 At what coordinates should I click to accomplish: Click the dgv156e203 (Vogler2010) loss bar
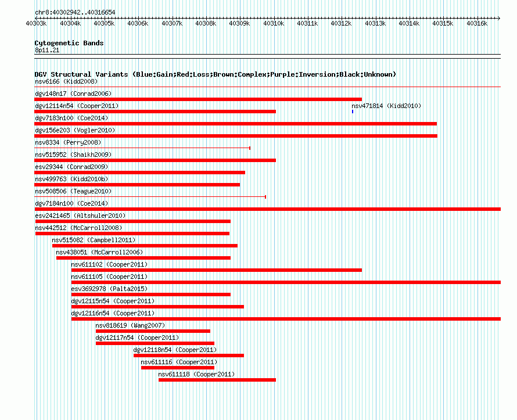click(x=236, y=136)
